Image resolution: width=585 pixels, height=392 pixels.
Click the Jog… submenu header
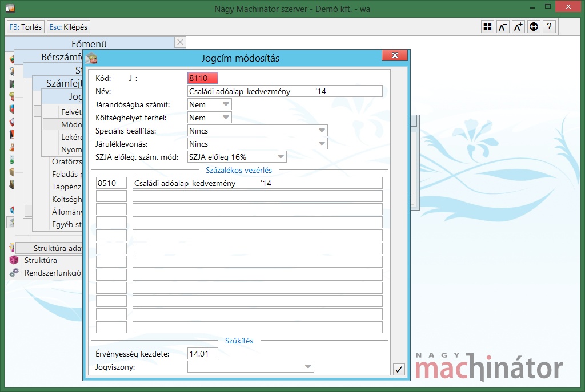point(62,96)
